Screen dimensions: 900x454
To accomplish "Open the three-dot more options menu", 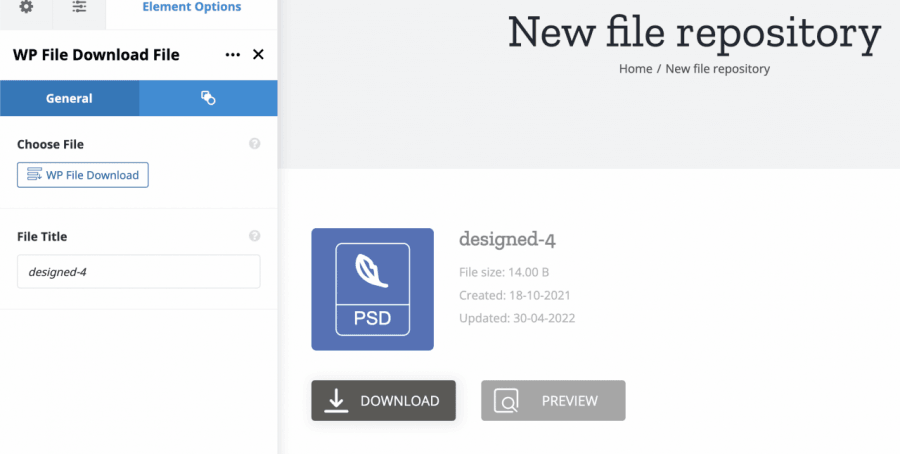I will point(233,55).
